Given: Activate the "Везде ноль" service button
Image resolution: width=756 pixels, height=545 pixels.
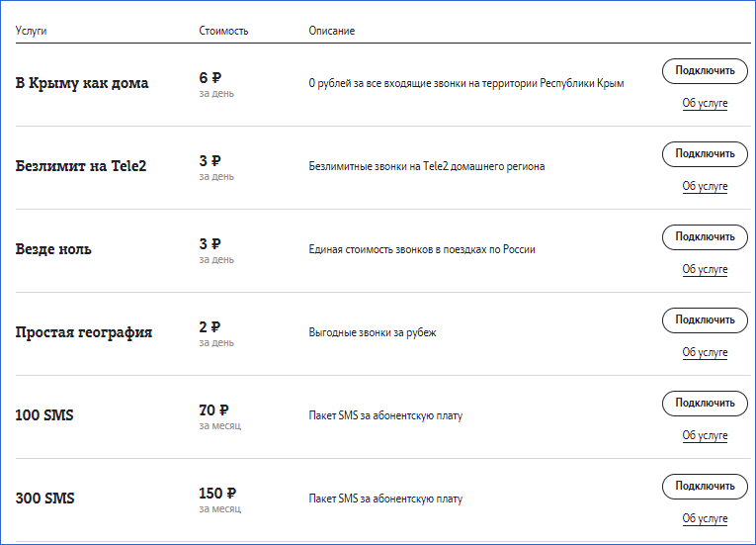Looking at the screenshot, I should [x=705, y=237].
